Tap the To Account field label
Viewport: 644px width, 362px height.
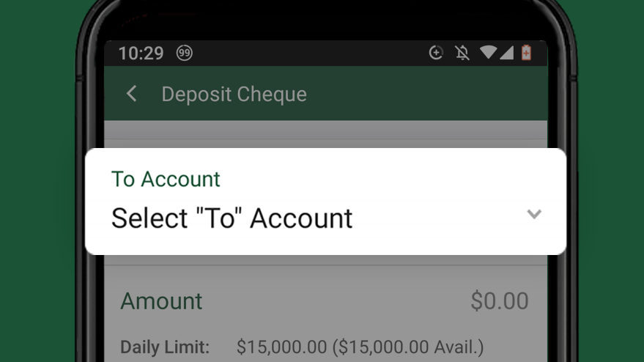pos(166,179)
